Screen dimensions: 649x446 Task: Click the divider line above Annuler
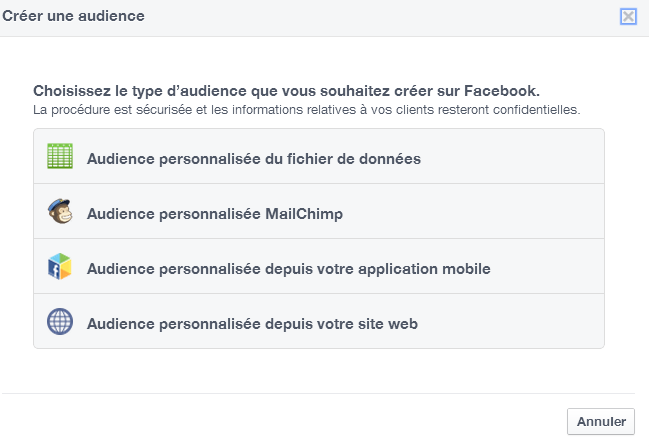coord(318,393)
